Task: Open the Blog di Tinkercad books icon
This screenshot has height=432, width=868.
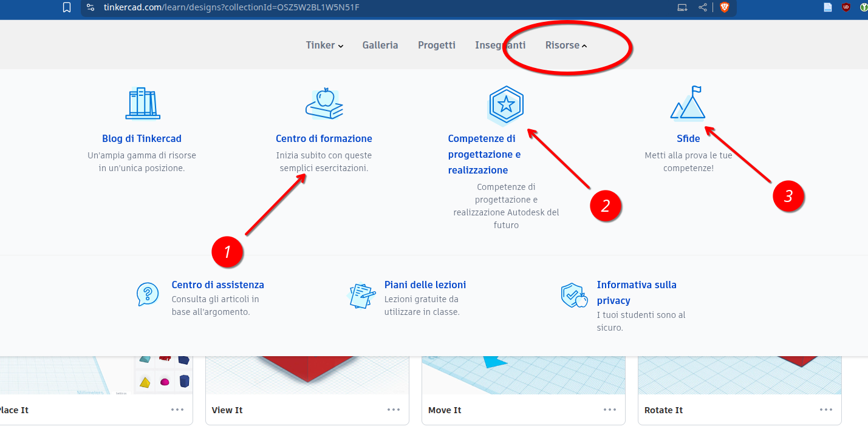Action: coord(142,103)
